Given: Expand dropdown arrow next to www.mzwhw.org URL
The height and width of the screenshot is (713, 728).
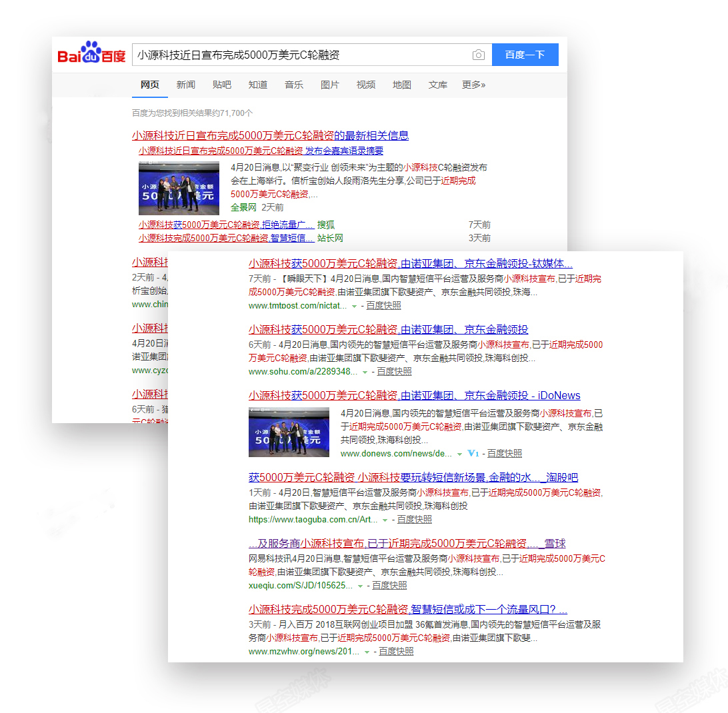Looking at the screenshot, I should 367,652.
